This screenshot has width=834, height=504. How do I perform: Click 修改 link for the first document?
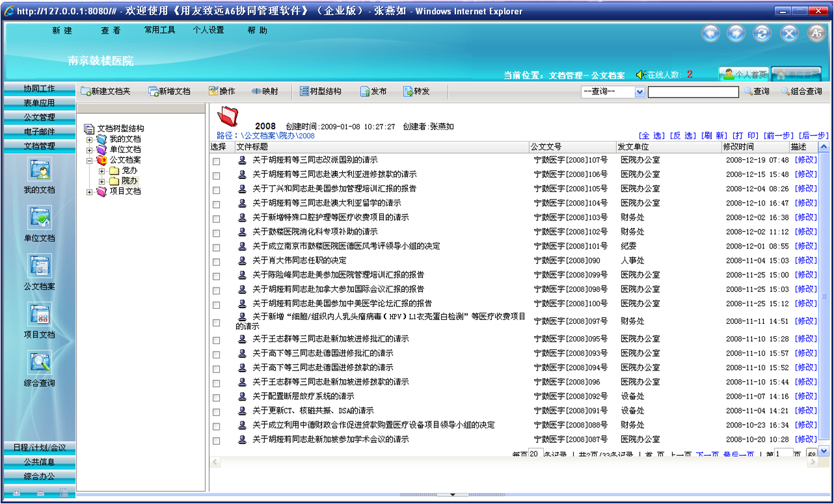click(x=806, y=160)
